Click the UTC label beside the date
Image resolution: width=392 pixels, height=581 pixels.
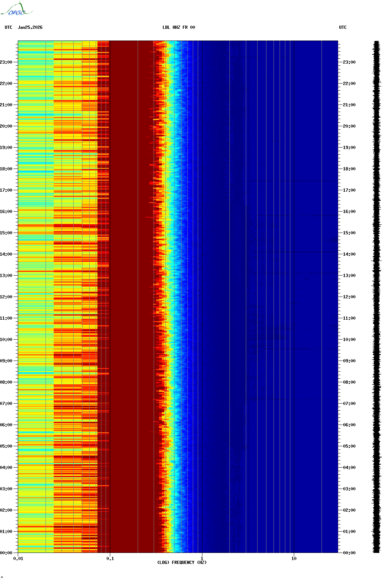tap(9, 27)
